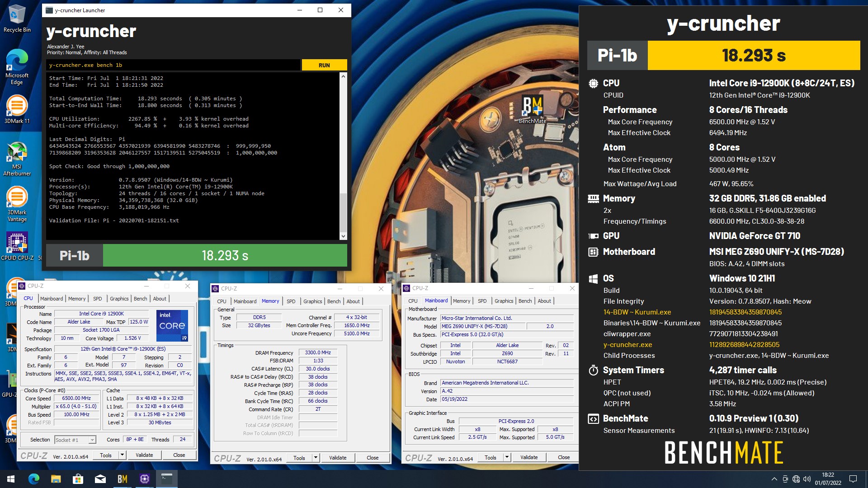Click the green Pi-1b 18.293 s result bar
This screenshot has width=868, height=488.
225,256
